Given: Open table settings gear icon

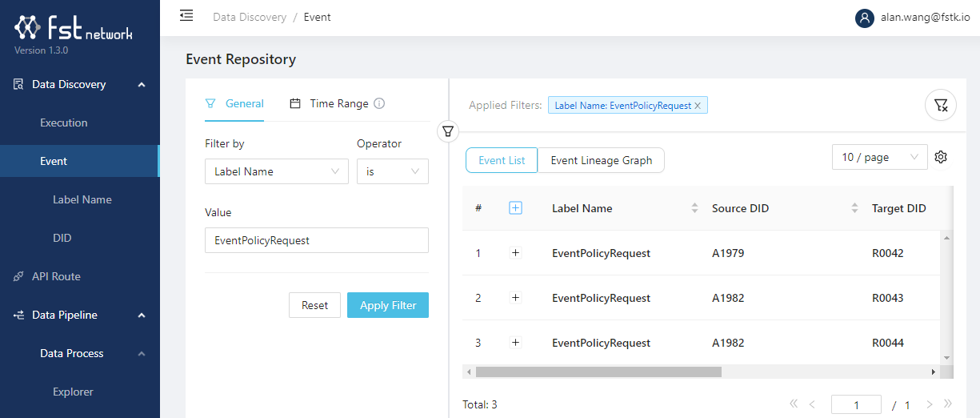Looking at the screenshot, I should click(941, 157).
